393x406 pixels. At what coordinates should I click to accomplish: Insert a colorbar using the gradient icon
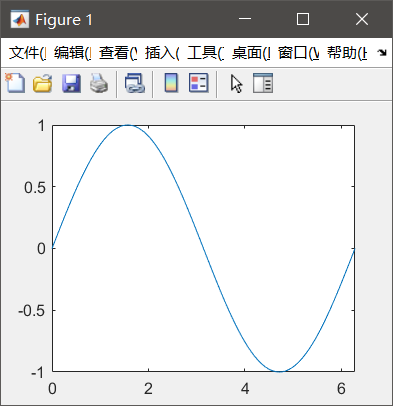171,83
